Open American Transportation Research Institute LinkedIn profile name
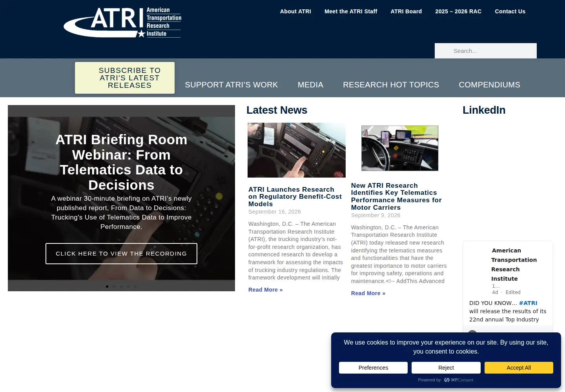This screenshot has width=565, height=392. pyautogui.click(x=514, y=265)
